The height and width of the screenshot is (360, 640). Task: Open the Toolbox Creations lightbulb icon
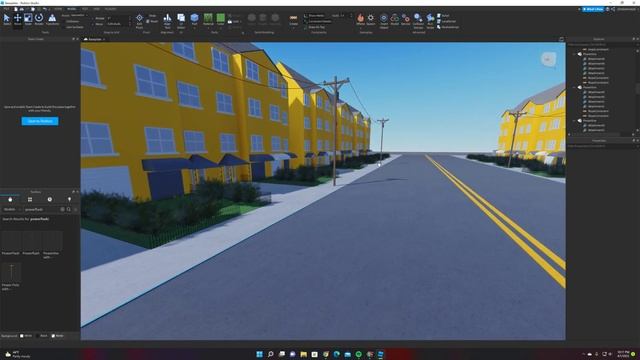[69, 200]
